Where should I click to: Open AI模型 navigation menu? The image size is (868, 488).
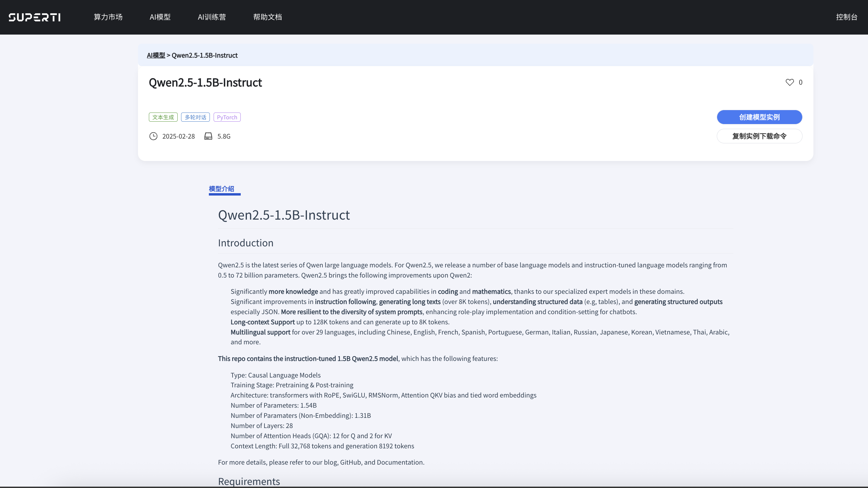[160, 17]
